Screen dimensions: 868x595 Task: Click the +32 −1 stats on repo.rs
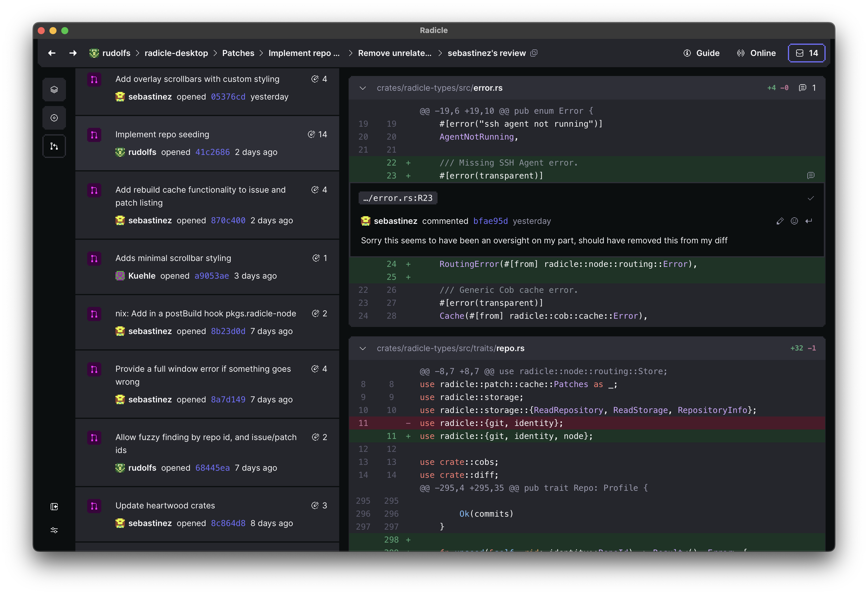pyautogui.click(x=803, y=348)
